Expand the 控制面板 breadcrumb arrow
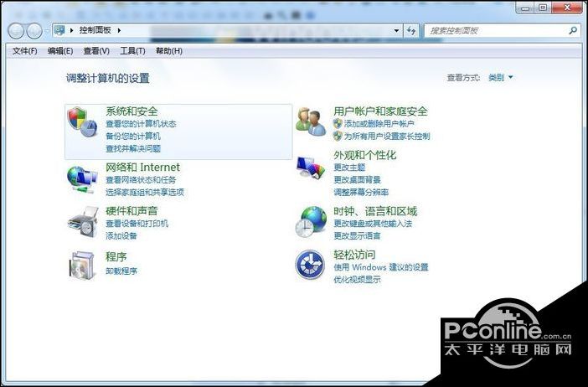This screenshot has height=387, width=588. click(119, 31)
